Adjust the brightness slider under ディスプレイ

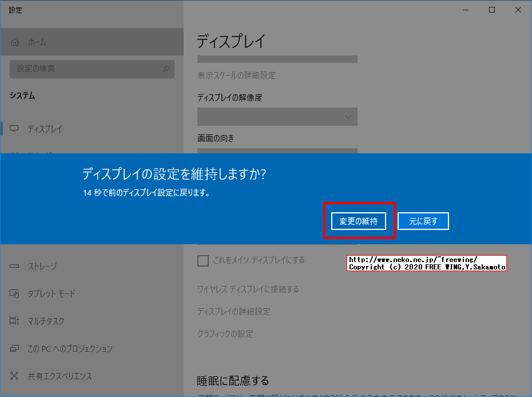pyautogui.click(x=277, y=58)
